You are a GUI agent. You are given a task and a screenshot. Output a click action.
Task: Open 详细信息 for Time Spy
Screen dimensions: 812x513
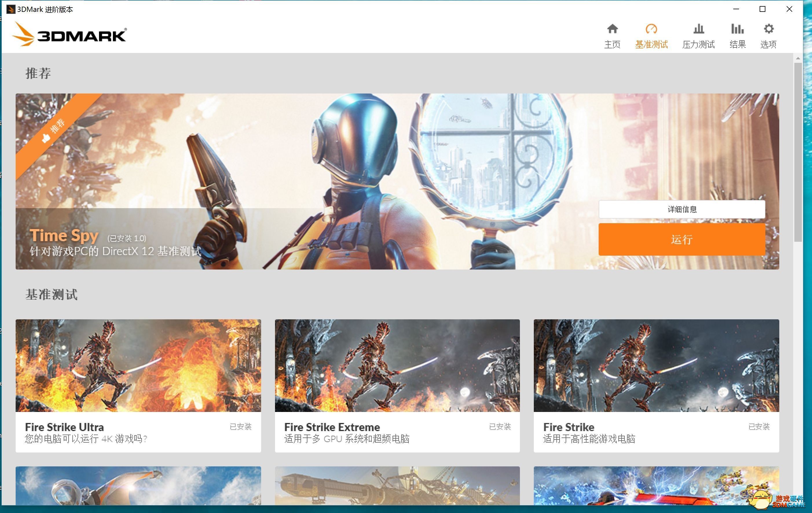[681, 209]
